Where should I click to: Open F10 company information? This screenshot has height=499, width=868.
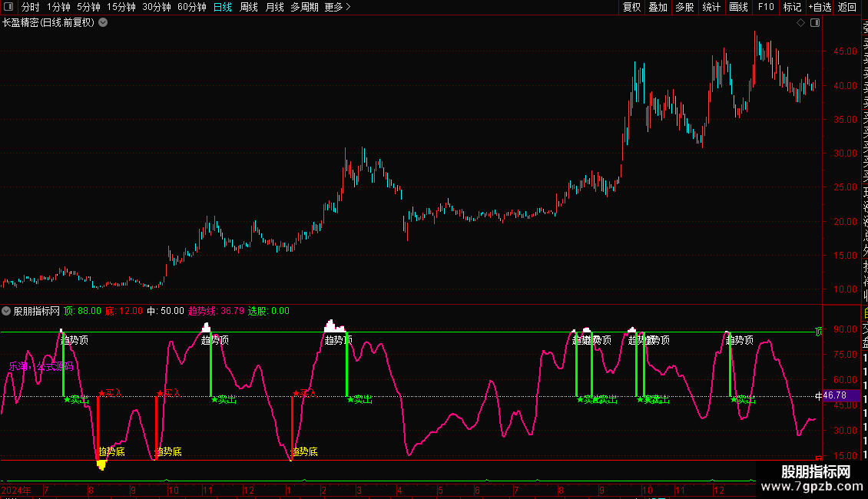(x=766, y=7)
